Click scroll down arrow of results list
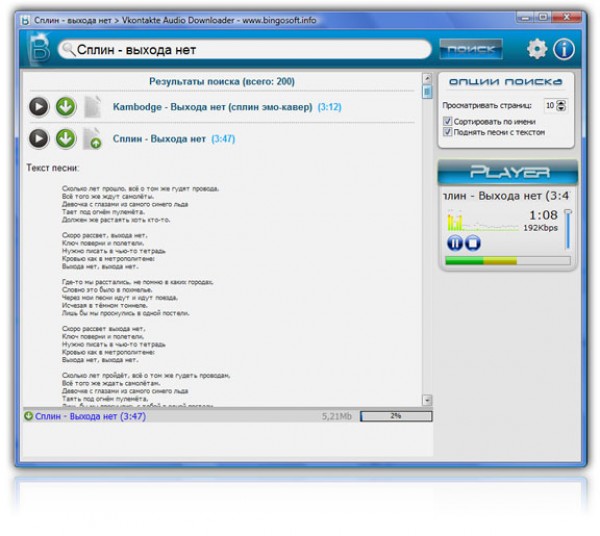Image resolution: width=600 pixels, height=536 pixels. pyautogui.click(x=427, y=400)
